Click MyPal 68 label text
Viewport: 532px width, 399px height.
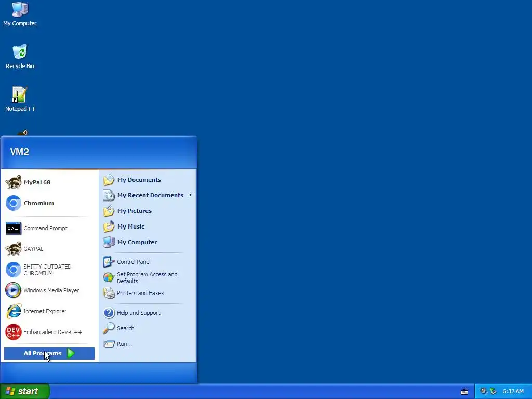pyautogui.click(x=37, y=182)
